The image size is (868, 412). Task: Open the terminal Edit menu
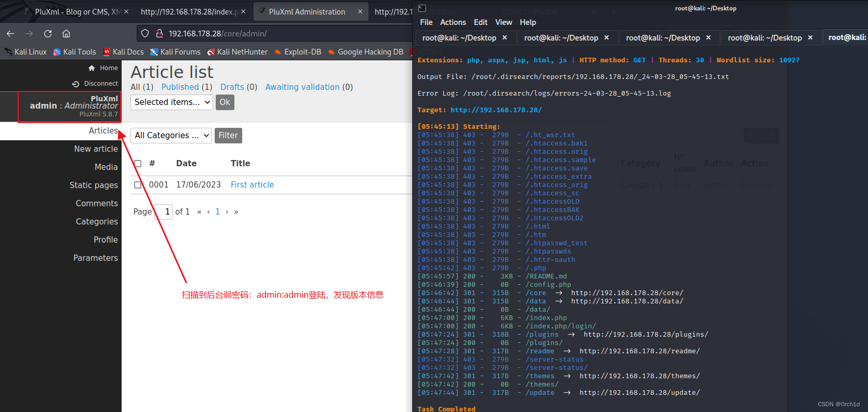(480, 22)
